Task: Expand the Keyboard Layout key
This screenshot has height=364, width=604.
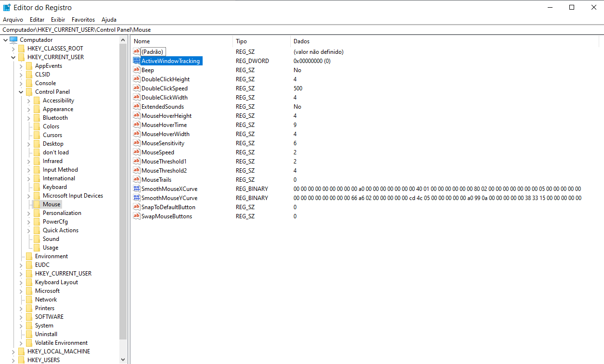Action: click(21, 282)
